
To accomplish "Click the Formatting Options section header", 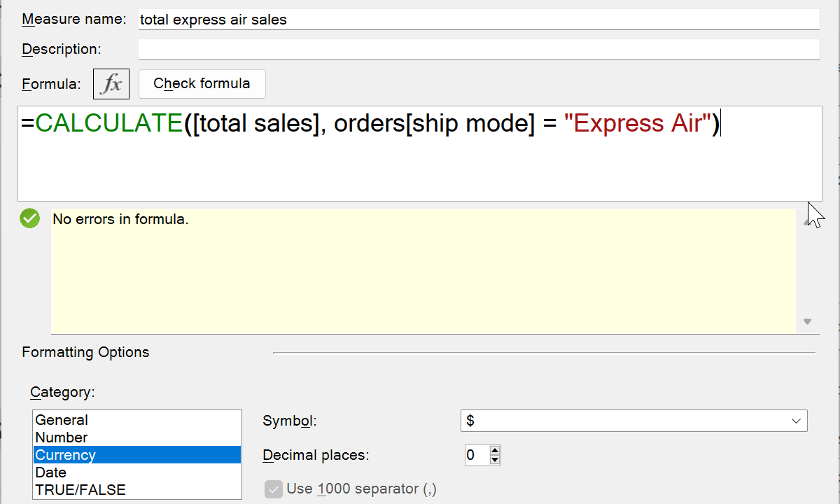I will click(x=85, y=352).
